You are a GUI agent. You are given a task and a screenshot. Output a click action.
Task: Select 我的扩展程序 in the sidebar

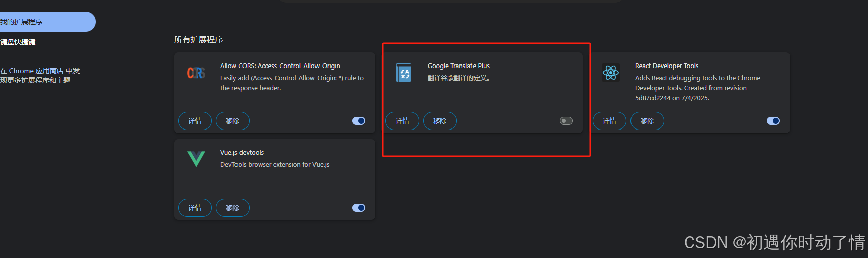[48, 22]
